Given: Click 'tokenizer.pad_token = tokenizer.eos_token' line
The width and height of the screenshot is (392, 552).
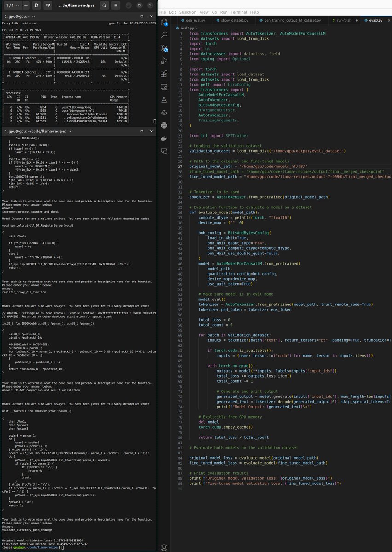Looking at the screenshot, I should click(x=245, y=310).
